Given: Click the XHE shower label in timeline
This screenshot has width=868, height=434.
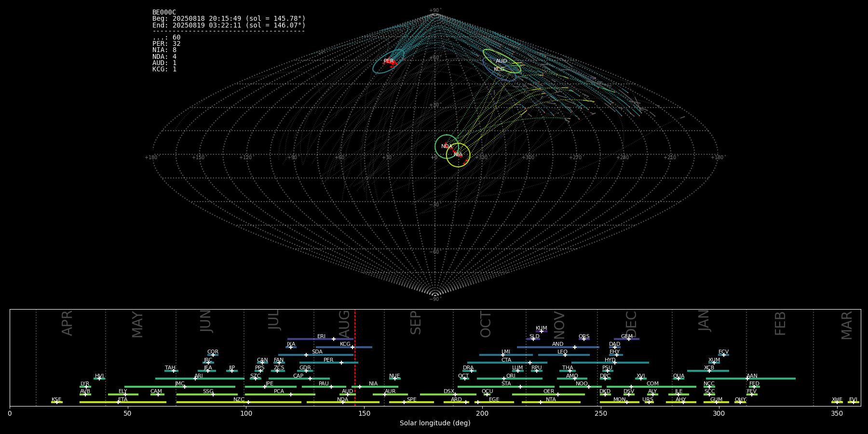Looking at the screenshot, I should 837,400.
